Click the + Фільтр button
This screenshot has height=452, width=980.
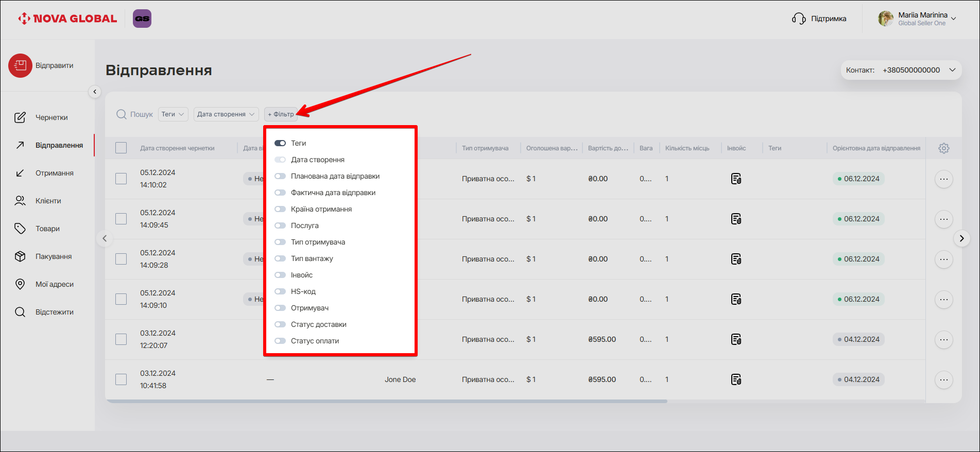(x=281, y=114)
